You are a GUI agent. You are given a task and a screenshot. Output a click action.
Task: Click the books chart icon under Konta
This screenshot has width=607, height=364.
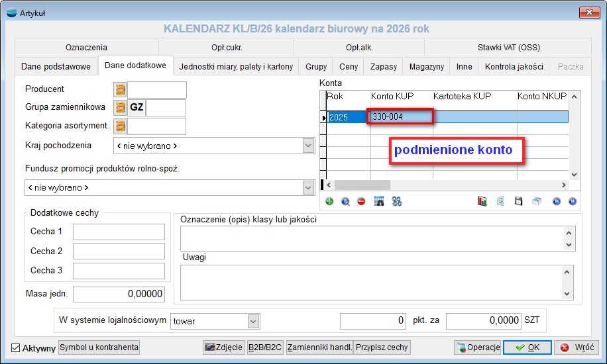(x=482, y=201)
